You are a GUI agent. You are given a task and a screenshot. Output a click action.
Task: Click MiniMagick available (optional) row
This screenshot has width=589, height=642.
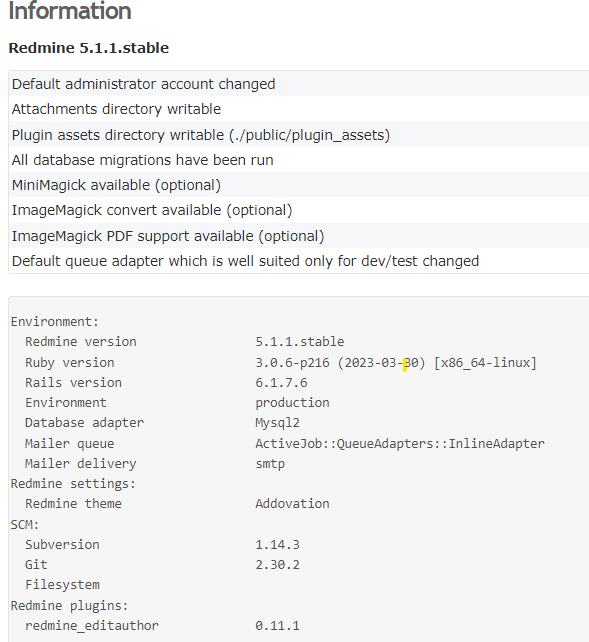click(299, 185)
